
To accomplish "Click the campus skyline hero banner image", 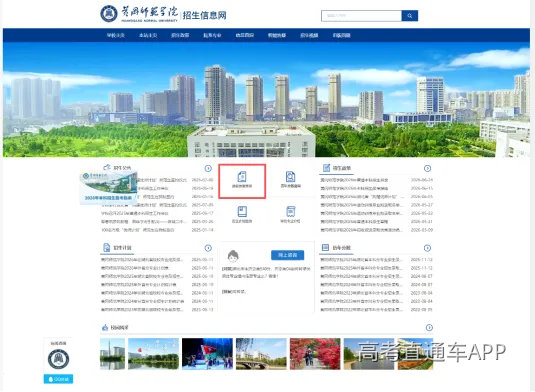I will [x=266, y=99].
